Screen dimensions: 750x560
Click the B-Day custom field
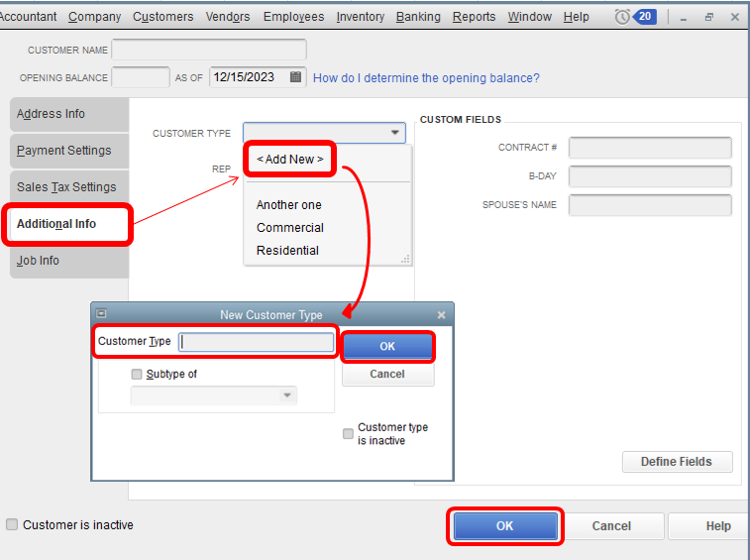point(650,176)
